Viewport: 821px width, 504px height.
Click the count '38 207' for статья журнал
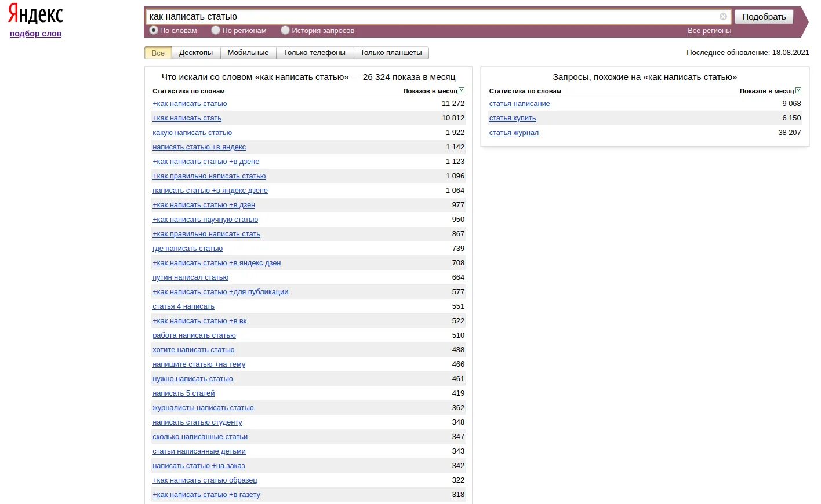pyautogui.click(x=790, y=133)
